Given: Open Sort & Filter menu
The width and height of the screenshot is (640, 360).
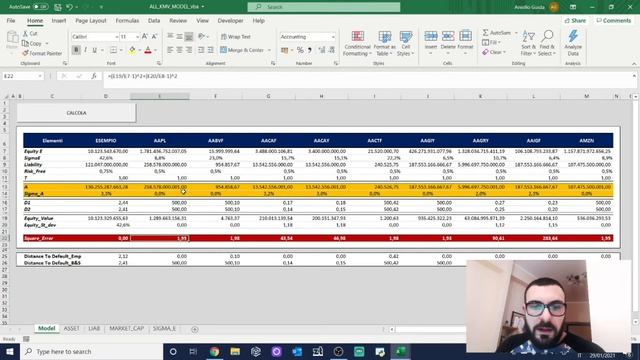Looking at the screenshot, I should click(x=529, y=43).
